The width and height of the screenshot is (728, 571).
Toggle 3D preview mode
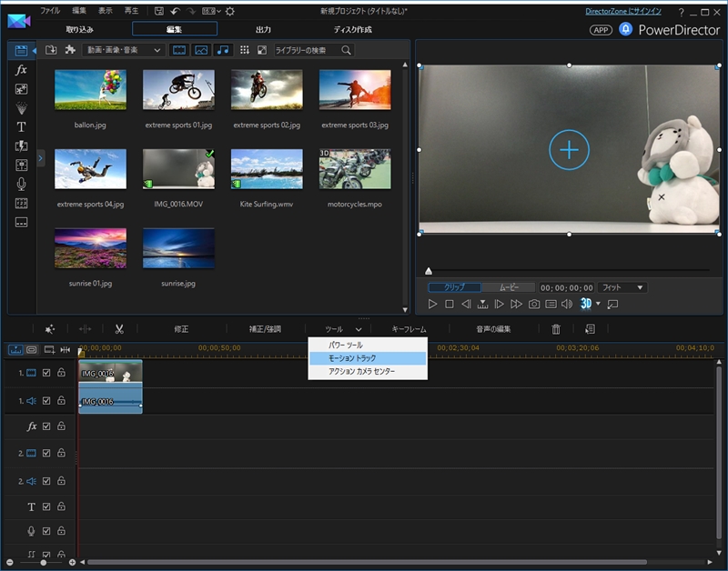(586, 304)
